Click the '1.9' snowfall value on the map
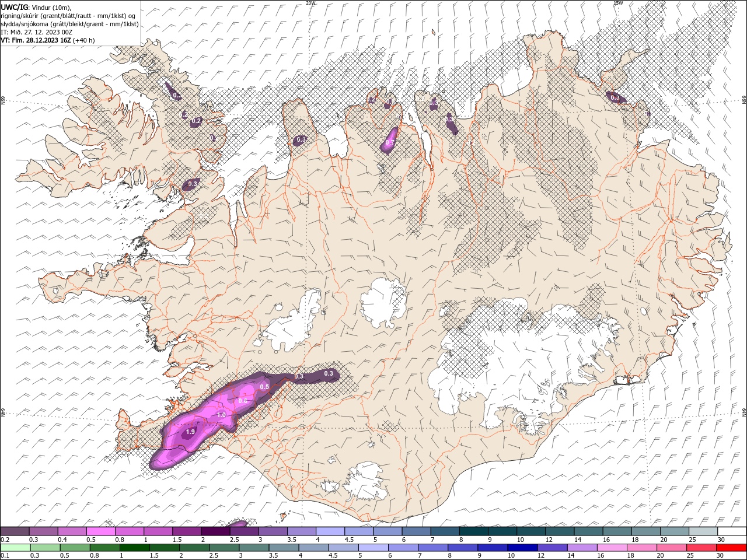The width and height of the screenshot is (747, 560). [190, 432]
